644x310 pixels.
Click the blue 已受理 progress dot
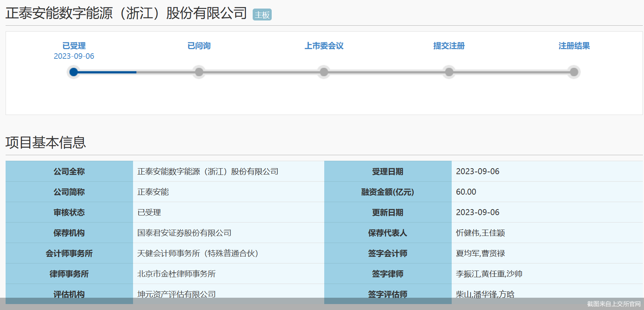click(74, 72)
